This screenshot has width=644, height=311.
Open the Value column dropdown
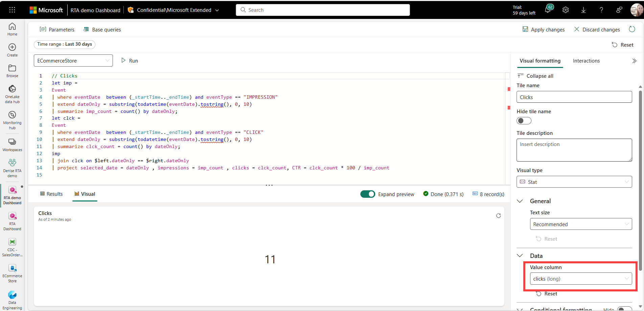point(581,279)
